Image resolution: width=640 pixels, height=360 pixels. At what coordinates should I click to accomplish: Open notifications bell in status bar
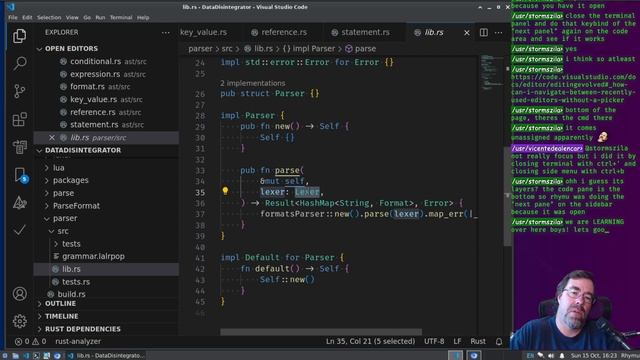point(499,341)
